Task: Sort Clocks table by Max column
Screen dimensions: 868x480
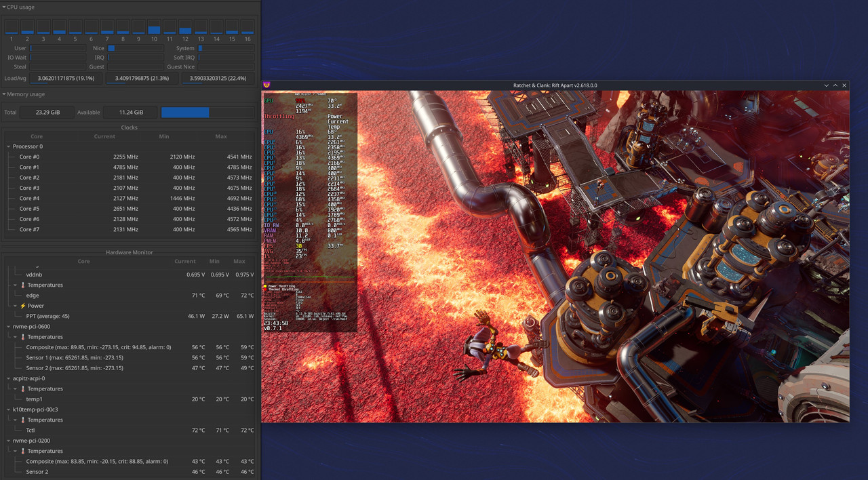Action: (x=221, y=136)
